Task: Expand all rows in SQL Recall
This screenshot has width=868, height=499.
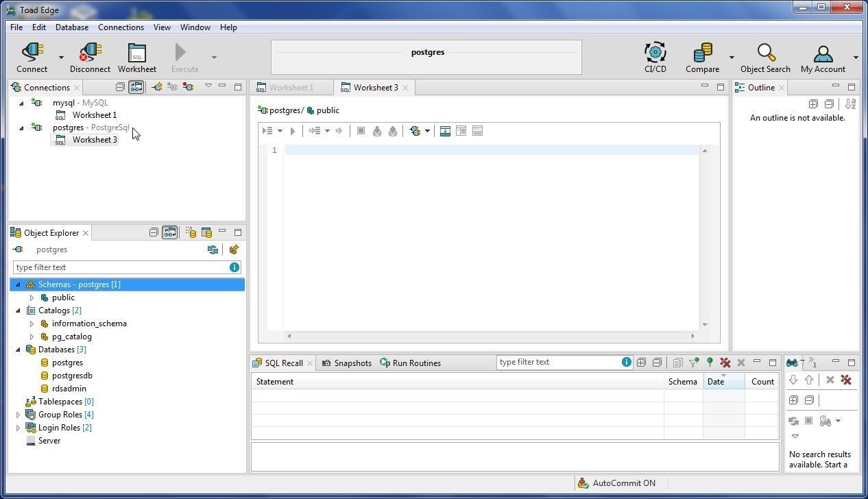Action: click(x=641, y=363)
